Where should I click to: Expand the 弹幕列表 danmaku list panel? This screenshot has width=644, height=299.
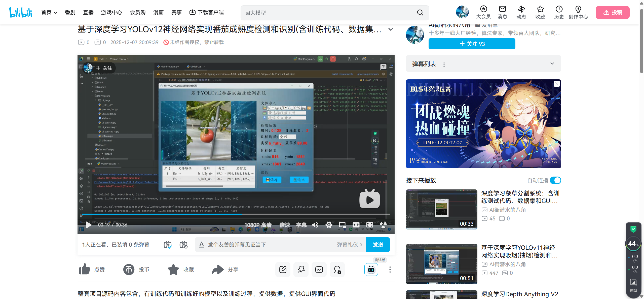click(552, 64)
